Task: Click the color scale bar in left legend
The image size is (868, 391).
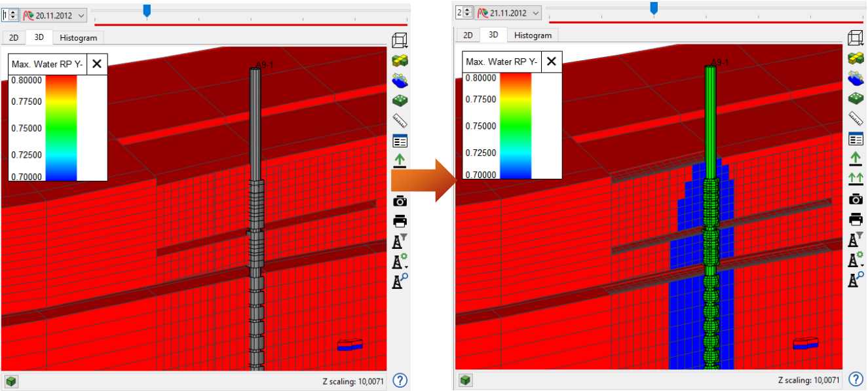Action: click(x=61, y=128)
